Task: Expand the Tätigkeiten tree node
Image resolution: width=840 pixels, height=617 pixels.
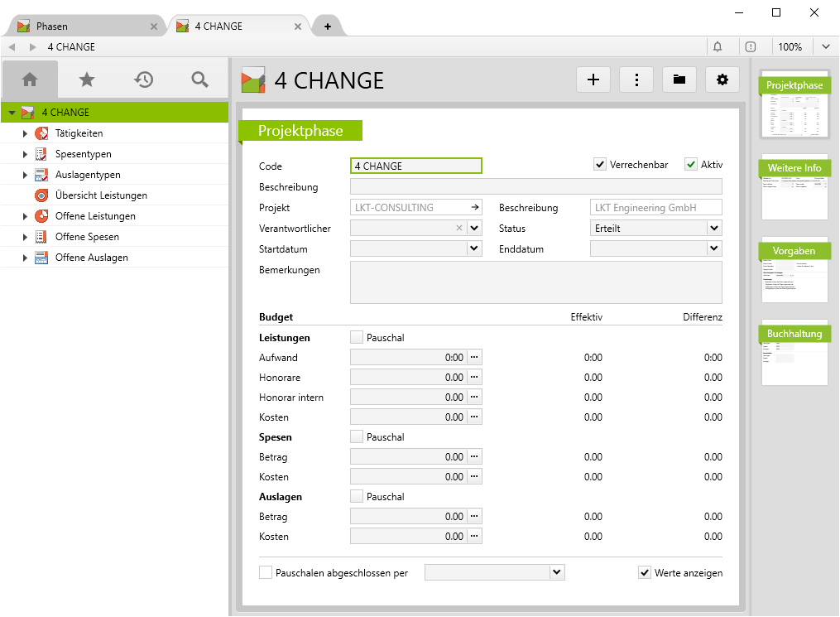Action: coord(25,133)
